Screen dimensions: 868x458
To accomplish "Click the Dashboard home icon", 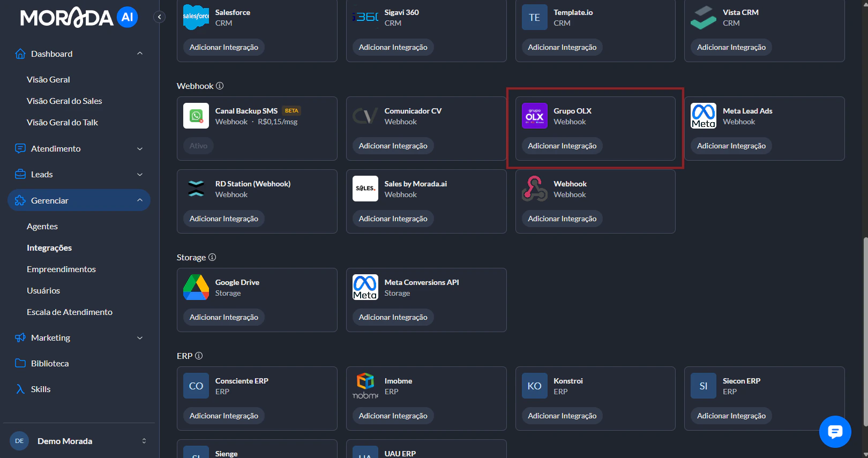I will pyautogui.click(x=20, y=54).
